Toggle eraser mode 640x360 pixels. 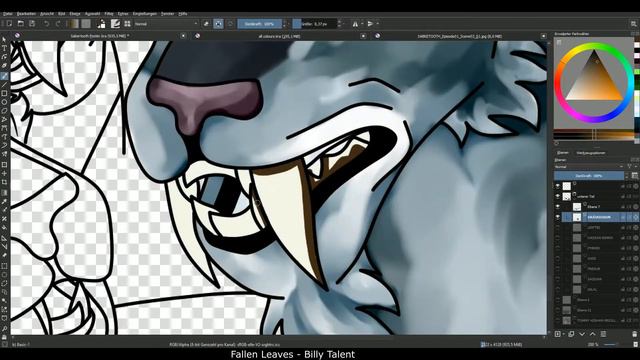[206, 24]
